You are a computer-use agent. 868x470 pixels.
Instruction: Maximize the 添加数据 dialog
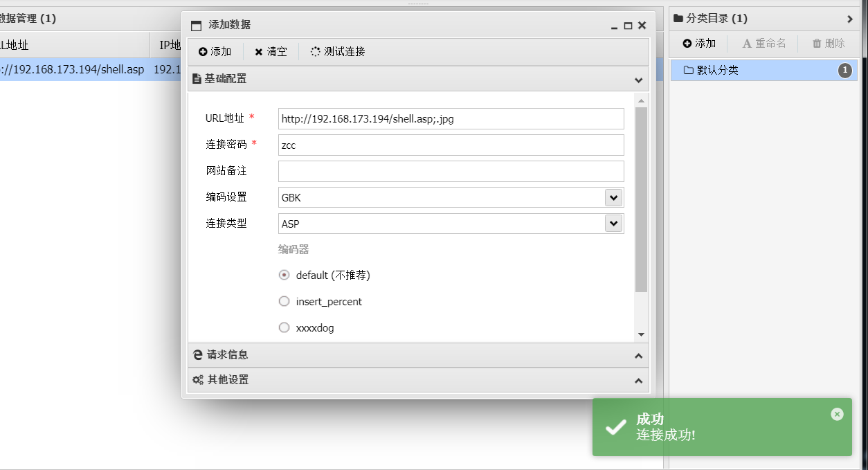(x=628, y=26)
